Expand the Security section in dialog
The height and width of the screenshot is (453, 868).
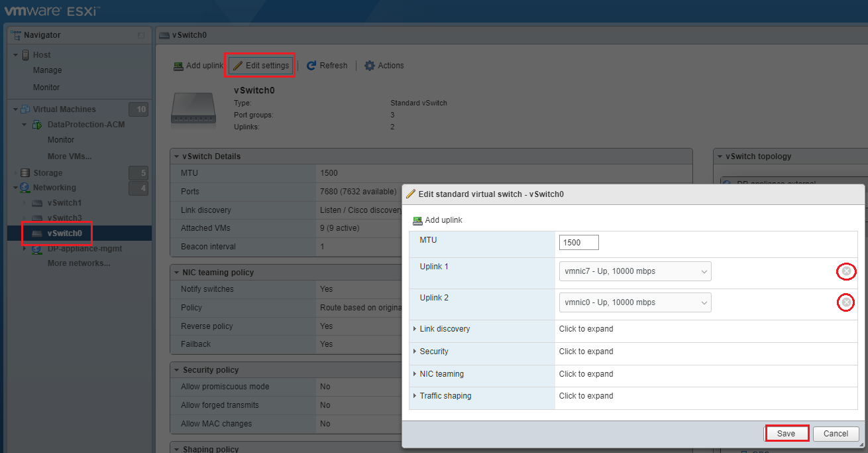[x=433, y=352]
